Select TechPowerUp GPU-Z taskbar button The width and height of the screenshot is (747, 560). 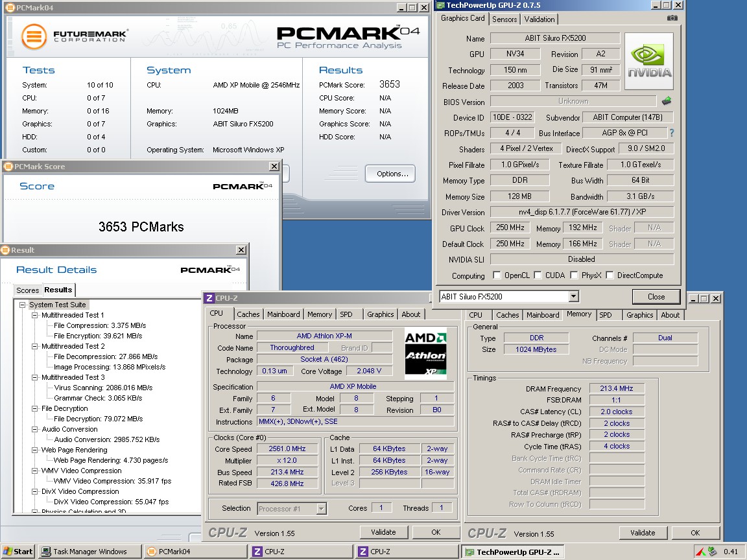point(514,552)
